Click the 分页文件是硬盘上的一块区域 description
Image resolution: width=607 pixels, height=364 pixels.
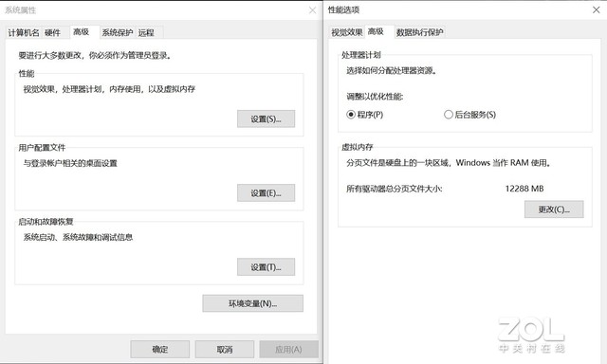click(x=449, y=163)
